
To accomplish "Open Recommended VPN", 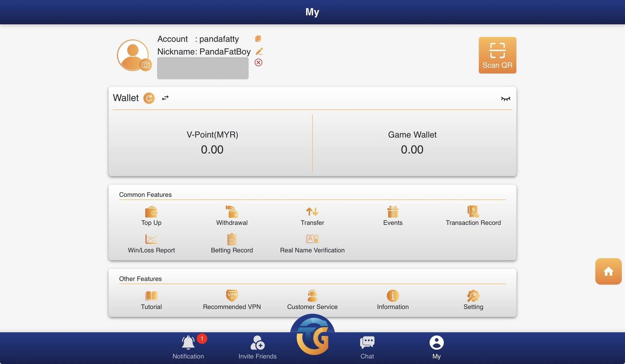I will (232, 300).
